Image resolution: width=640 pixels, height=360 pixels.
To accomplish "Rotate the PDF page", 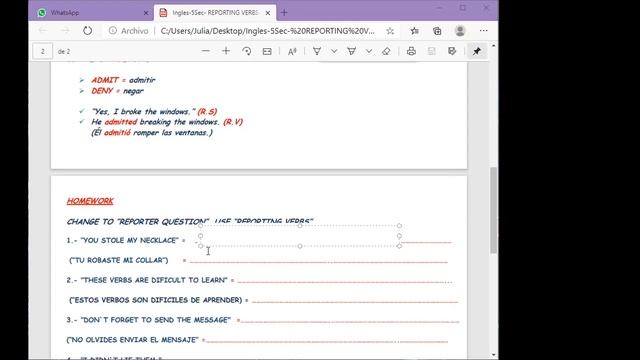I will pos(247,51).
